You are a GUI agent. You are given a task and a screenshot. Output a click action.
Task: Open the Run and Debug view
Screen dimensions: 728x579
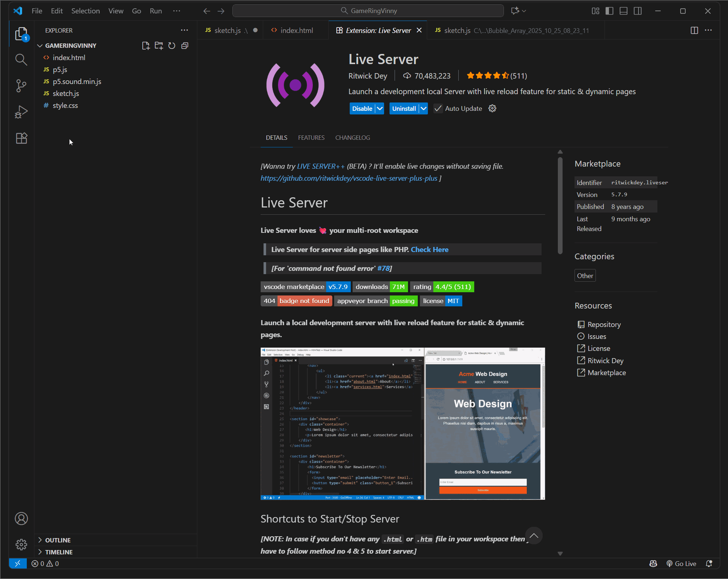21,112
